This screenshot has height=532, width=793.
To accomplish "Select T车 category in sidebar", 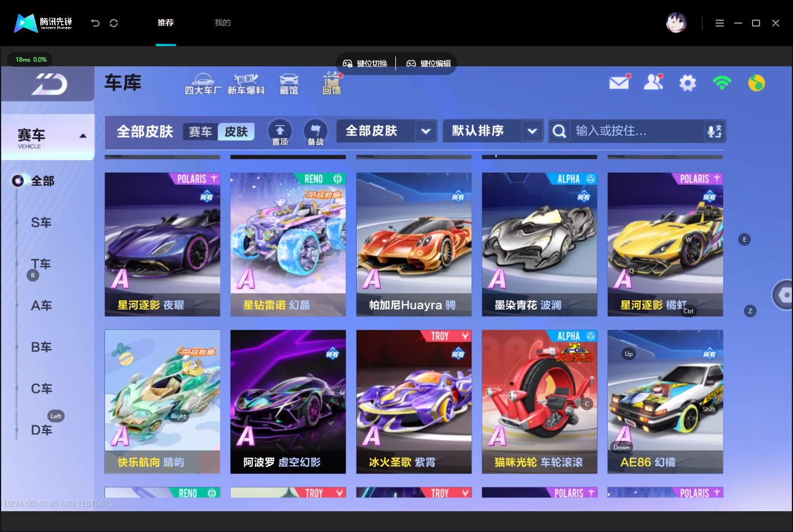I will pyautogui.click(x=42, y=264).
